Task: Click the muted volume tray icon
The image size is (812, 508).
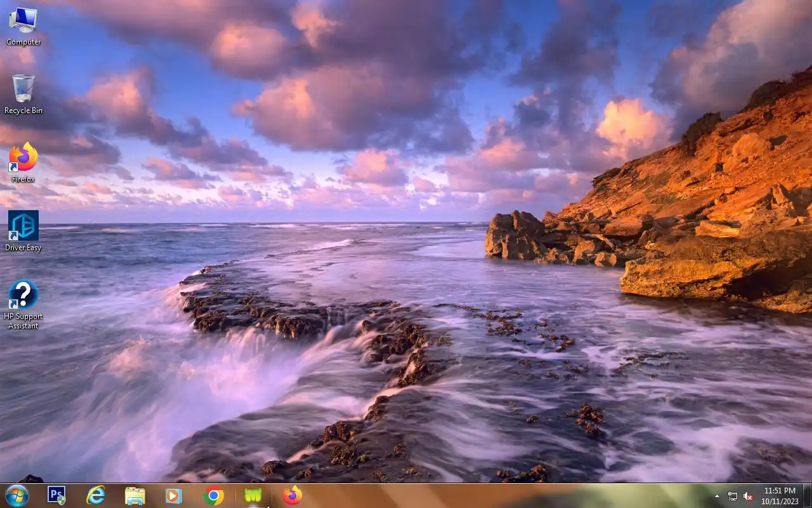Action: pos(748,496)
